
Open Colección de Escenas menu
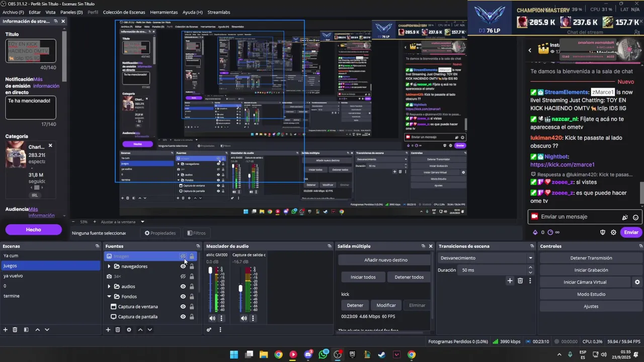pyautogui.click(x=123, y=12)
